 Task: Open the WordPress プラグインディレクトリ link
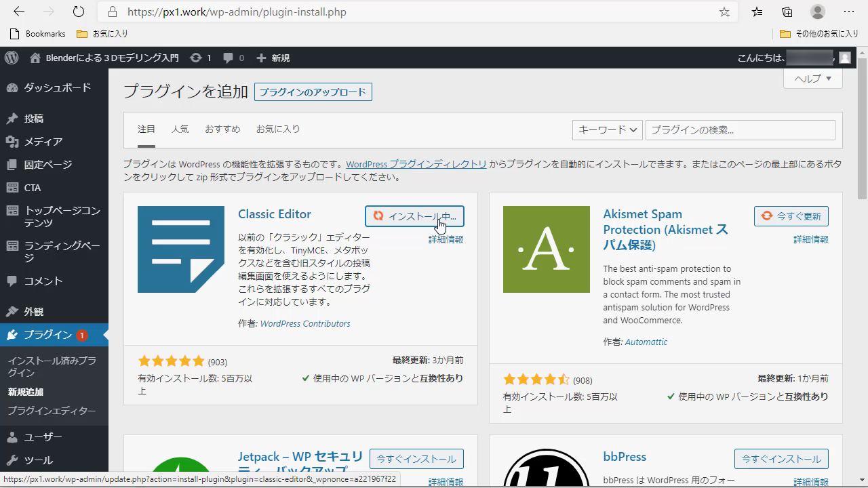(416, 164)
